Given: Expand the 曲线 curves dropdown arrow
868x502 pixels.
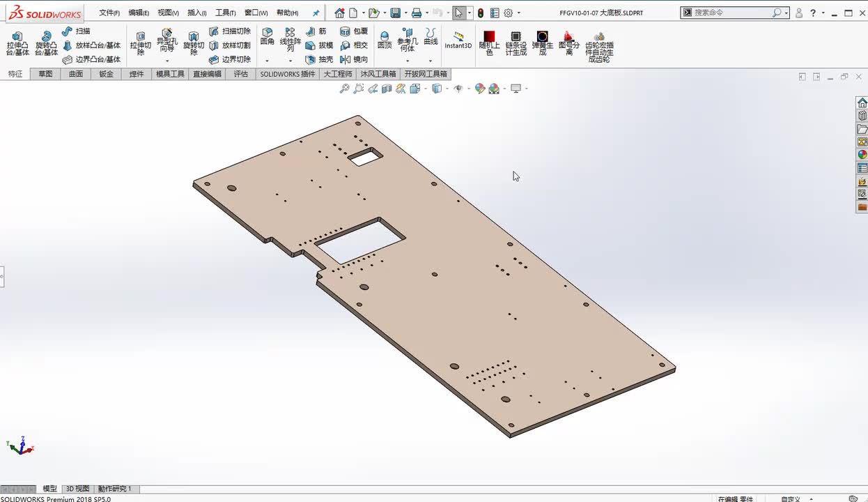Looking at the screenshot, I should [x=431, y=61].
